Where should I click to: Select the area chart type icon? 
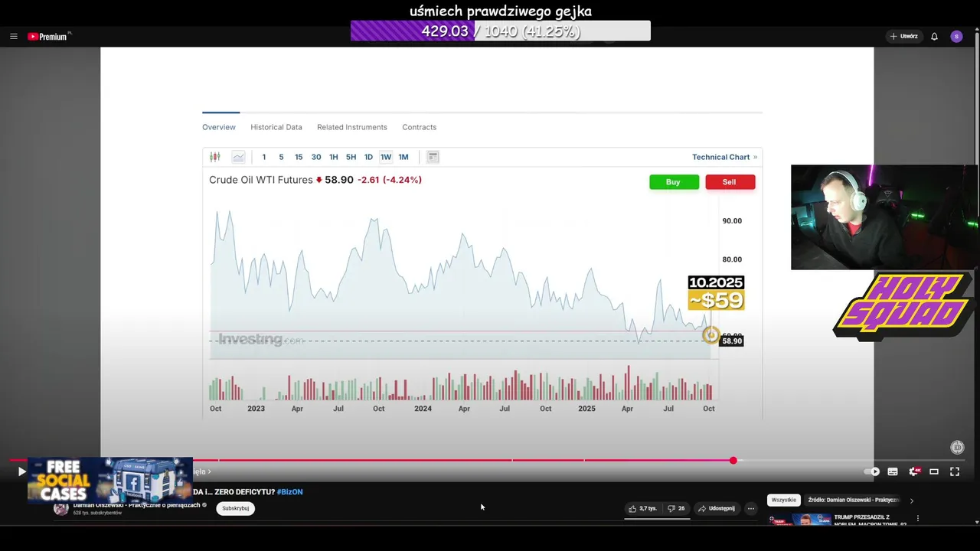(238, 157)
